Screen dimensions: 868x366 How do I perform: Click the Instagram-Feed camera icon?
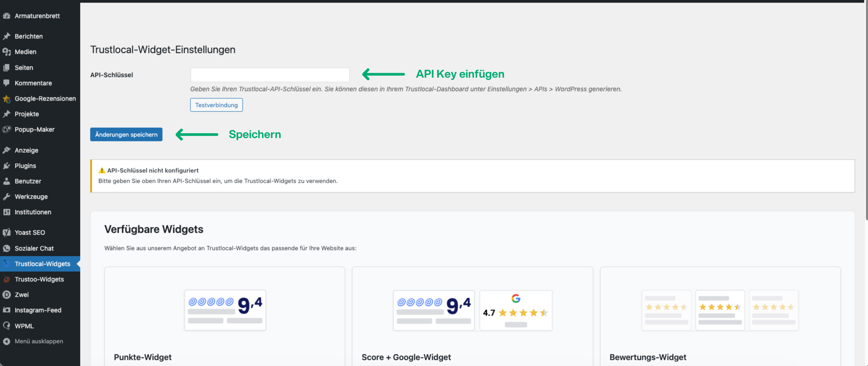click(6, 310)
